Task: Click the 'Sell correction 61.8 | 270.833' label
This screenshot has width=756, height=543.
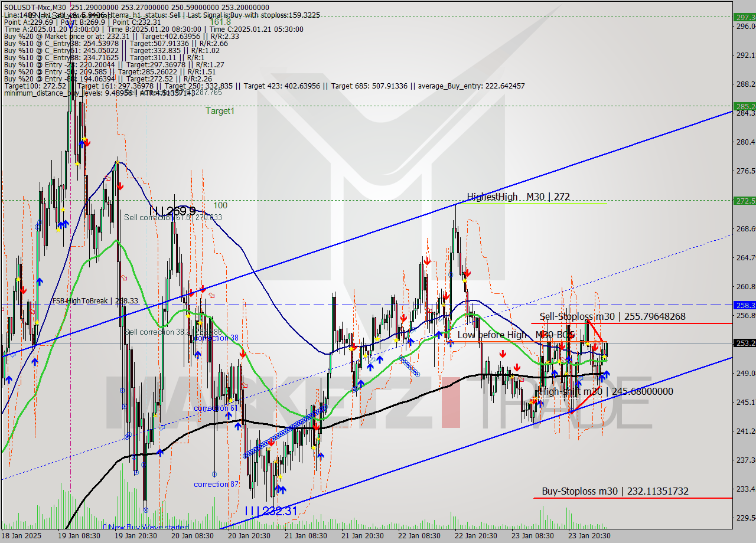Action: [173, 217]
